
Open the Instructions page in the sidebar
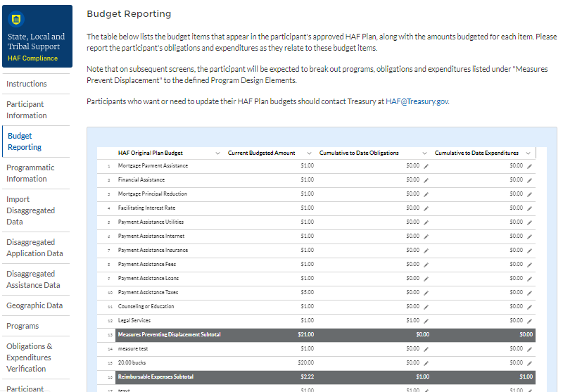pyautogui.click(x=27, y=84)
